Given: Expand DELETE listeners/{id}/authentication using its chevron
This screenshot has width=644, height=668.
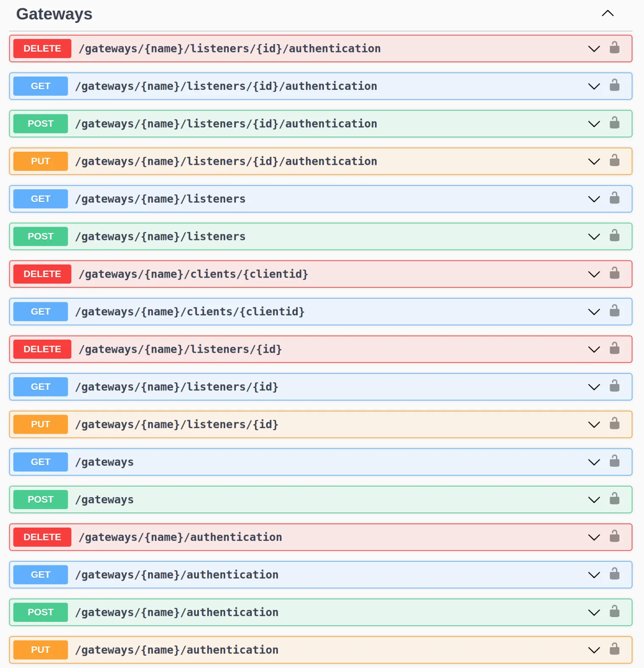Looking at the screenshot, I should pyautogui.click(x=594, y=49).
